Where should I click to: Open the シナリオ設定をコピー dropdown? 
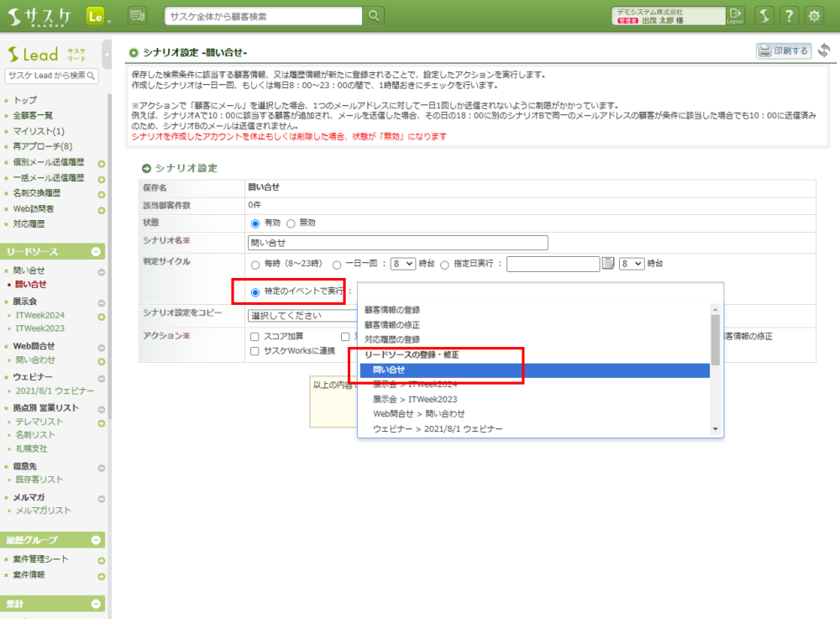point(302,316)
